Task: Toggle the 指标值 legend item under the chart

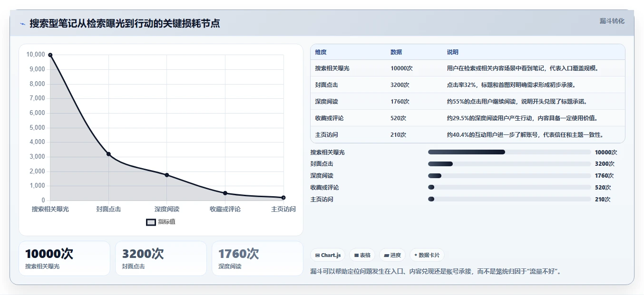Action: coord(161,222)
